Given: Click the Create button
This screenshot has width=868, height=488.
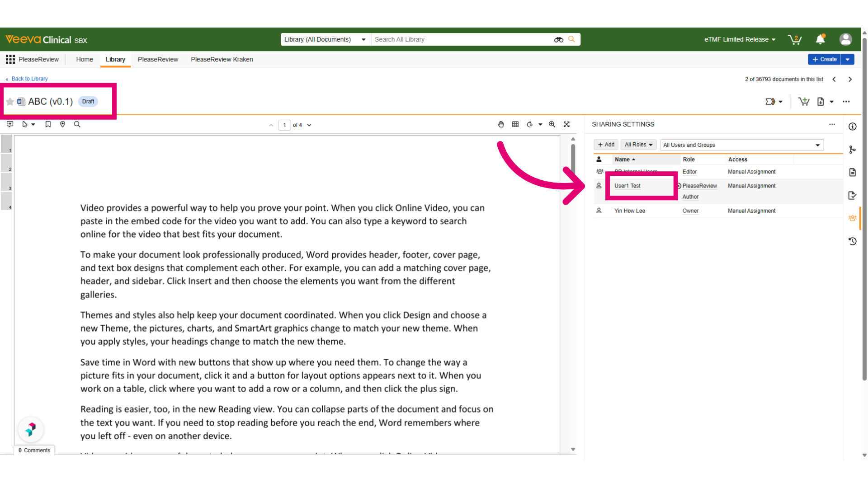Looking at the screenshot, I should pos(824,59).
